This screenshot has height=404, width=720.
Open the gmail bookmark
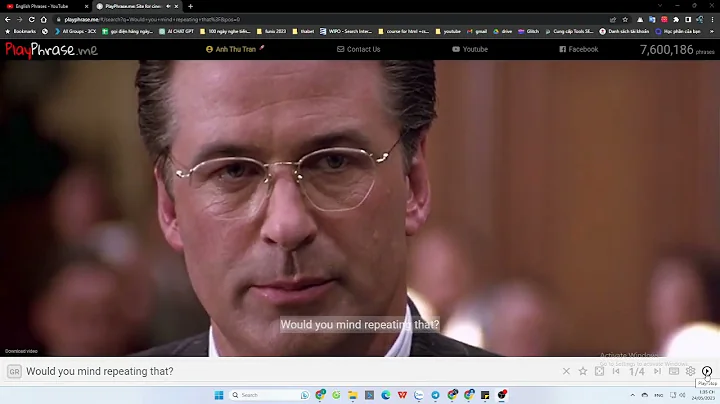(477, 31)
